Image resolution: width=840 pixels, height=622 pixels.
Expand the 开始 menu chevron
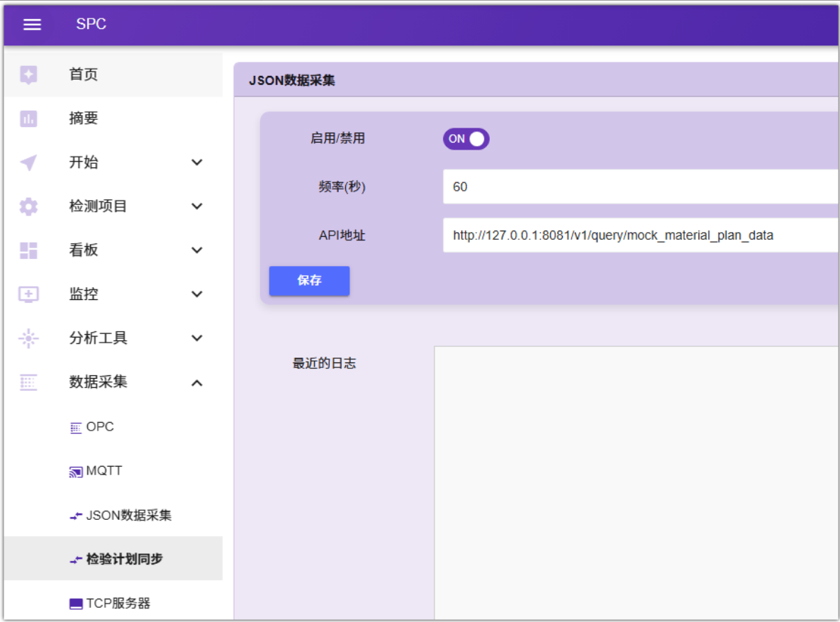click(x=197, y=162)
